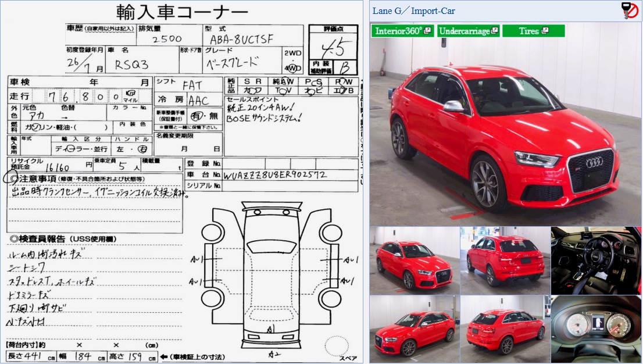Select top-left thumbnail of car front
This screenshot has height=364, width=643.
[x=414, y=260]
